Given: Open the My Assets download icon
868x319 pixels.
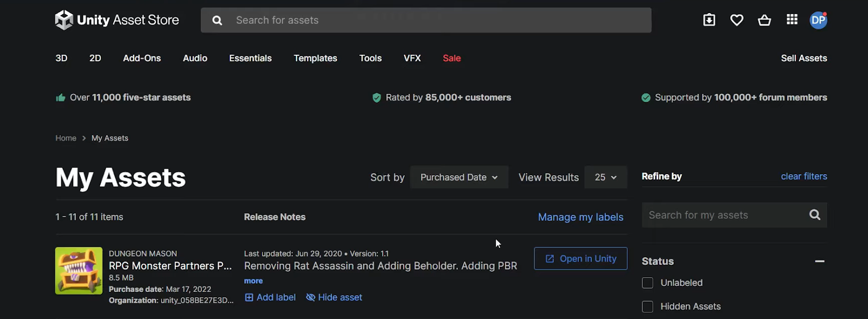Looking at the screenshot, I should tap(709, 21).
